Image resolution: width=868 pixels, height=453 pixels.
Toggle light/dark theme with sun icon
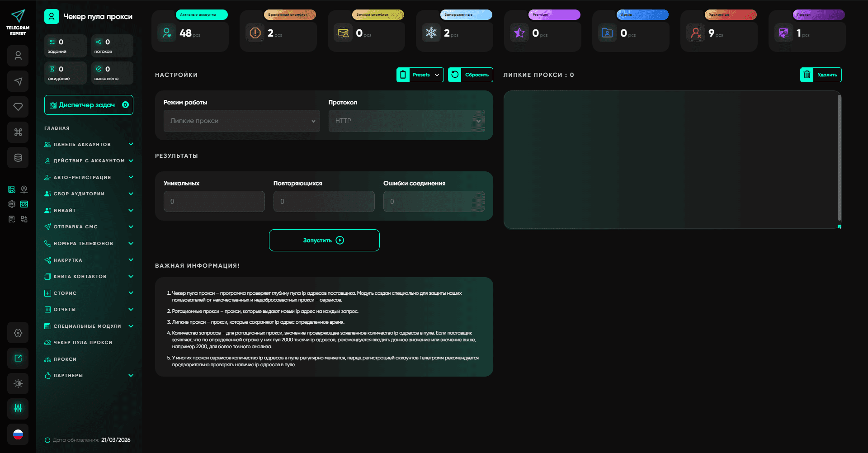pyautogui.click(x=18, y=383)
